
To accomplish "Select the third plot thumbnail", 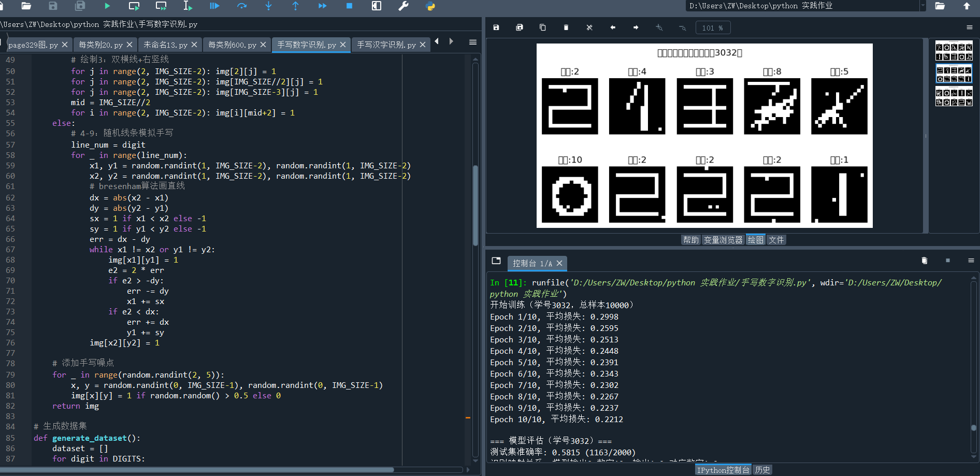I will point(954,96).
